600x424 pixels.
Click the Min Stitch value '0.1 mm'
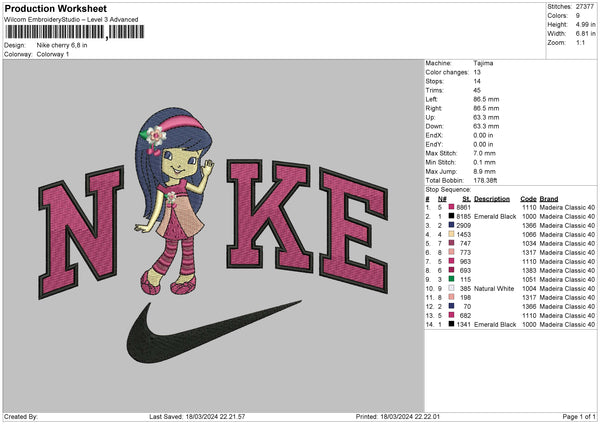coord(484,162)
